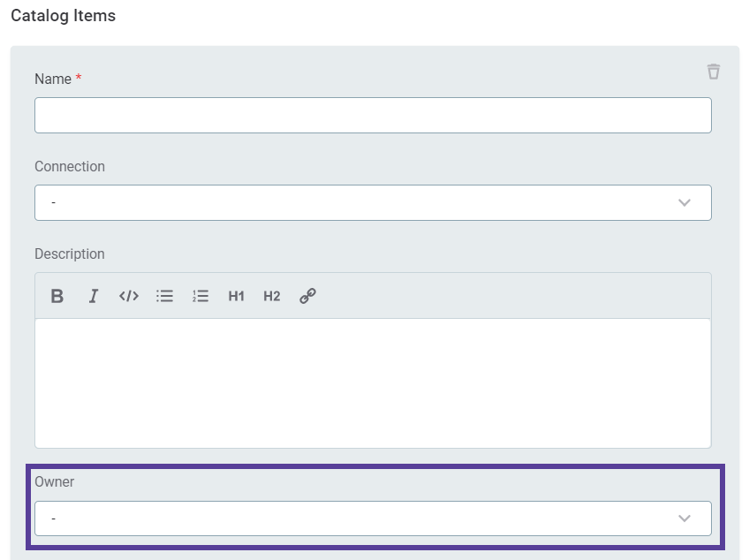The image size is (749, 560).
Task: Open the Connection dropdown
Action: (x=371, y=202)
